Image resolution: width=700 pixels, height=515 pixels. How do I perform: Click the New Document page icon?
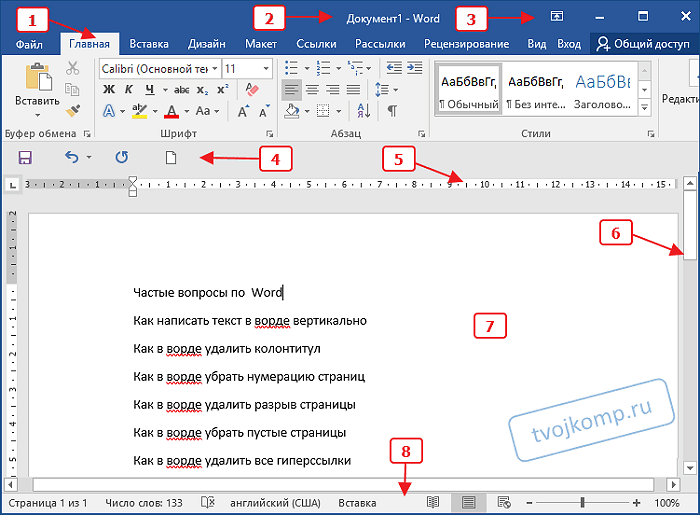click(x=171, y=158)
